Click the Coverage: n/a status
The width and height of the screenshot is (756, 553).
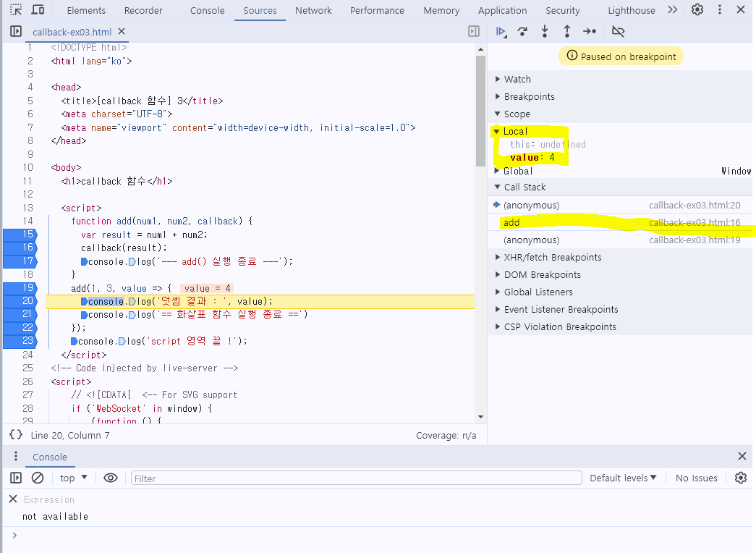446,435
